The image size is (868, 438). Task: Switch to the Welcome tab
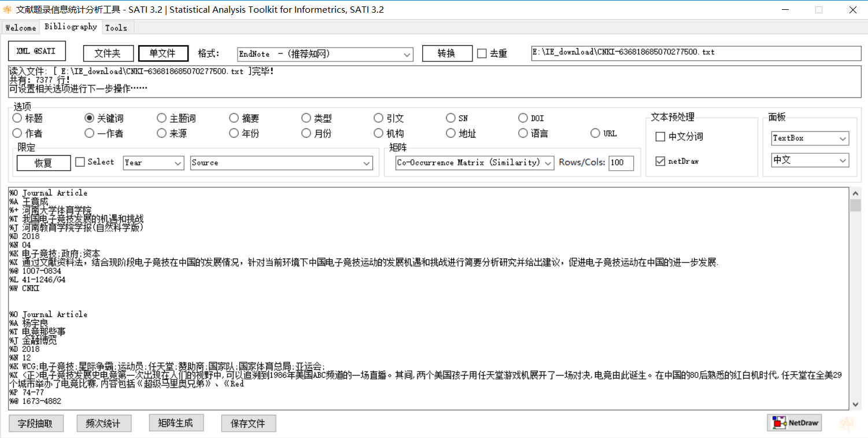tap(21, 28)
